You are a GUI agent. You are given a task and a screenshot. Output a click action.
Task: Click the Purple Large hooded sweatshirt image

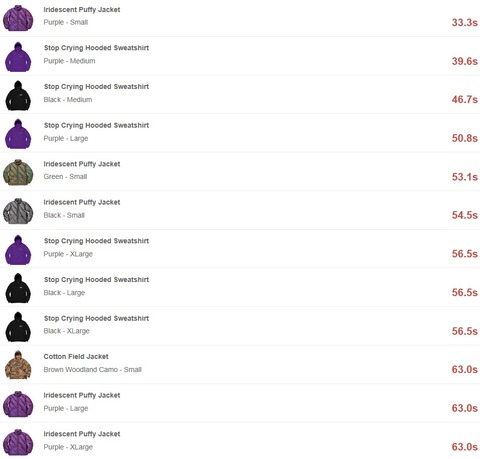pos(18,134)
